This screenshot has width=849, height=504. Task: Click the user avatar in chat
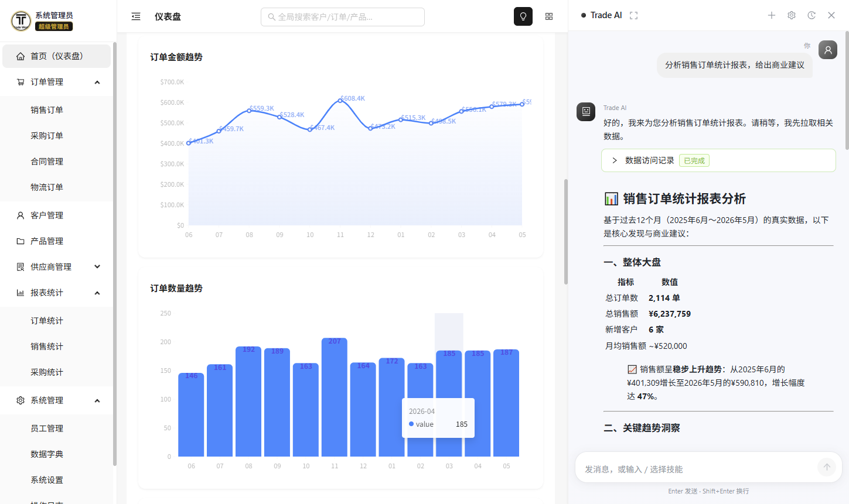(828, 50)
